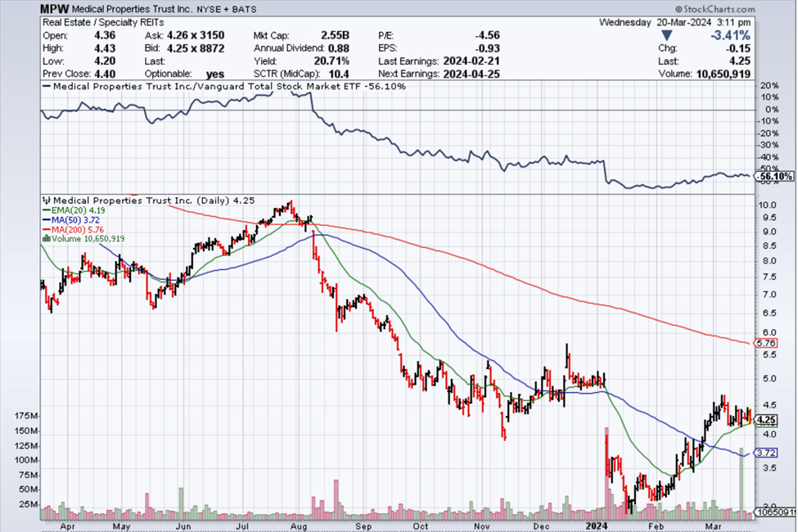Click the Low value 4.20

(105, 61)
